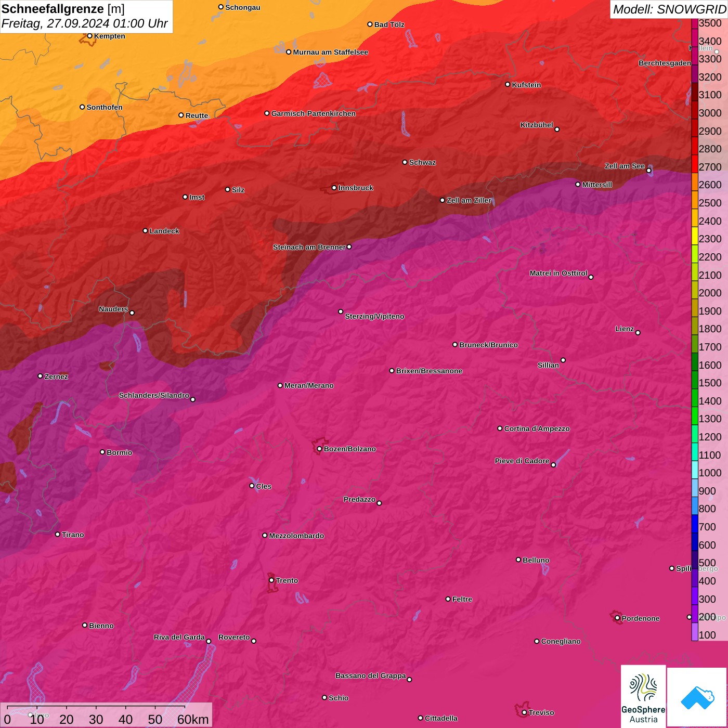Click the Murnau am Staffelsee label

(330, 52)
